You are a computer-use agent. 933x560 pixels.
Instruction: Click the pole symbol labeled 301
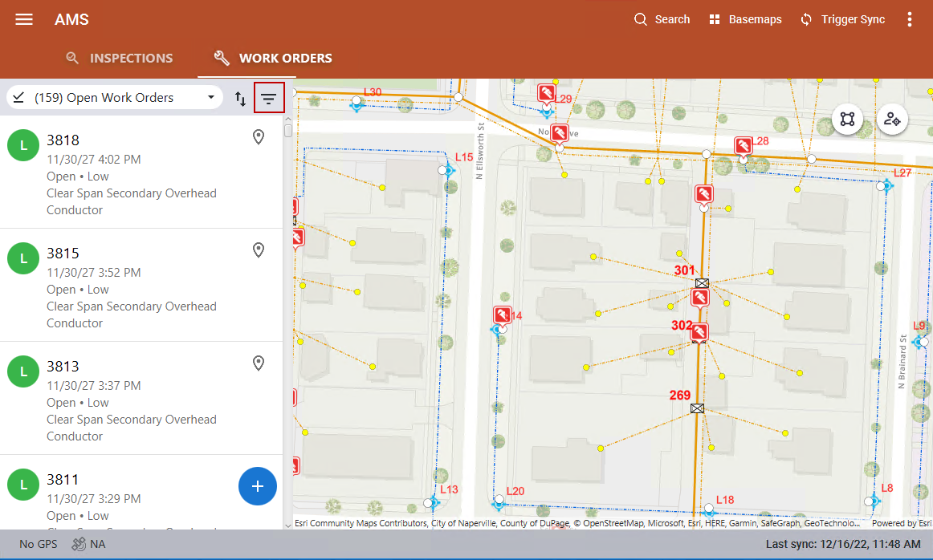click(702, 283)
